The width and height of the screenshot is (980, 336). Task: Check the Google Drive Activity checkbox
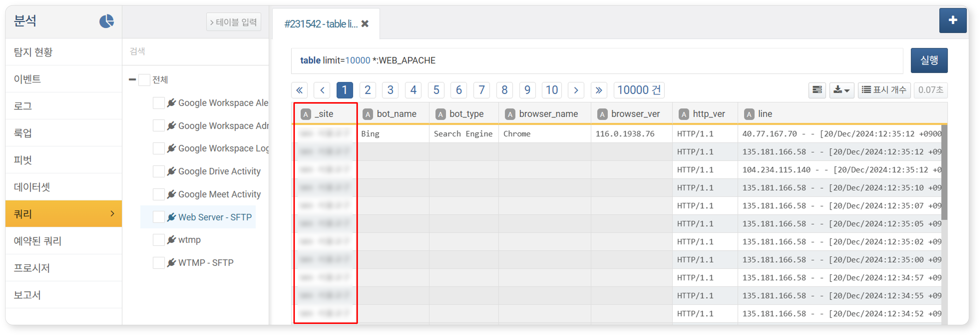click(x=158, y=171)
